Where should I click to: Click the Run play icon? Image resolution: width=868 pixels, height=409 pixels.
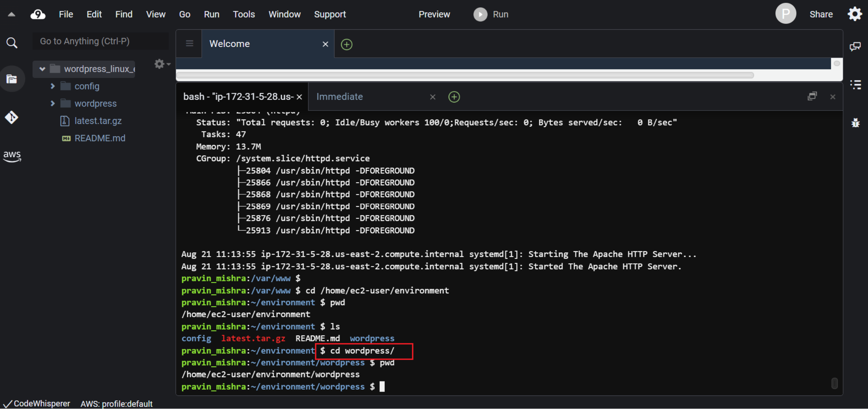pos(480,14)
